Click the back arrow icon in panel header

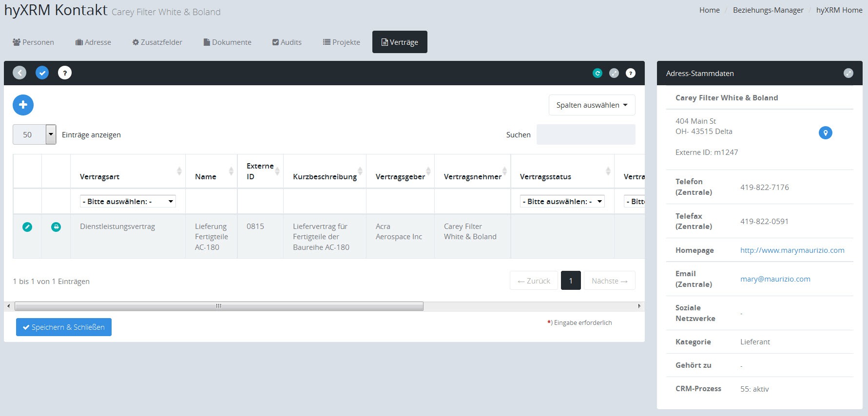click(x=19, y=73)
